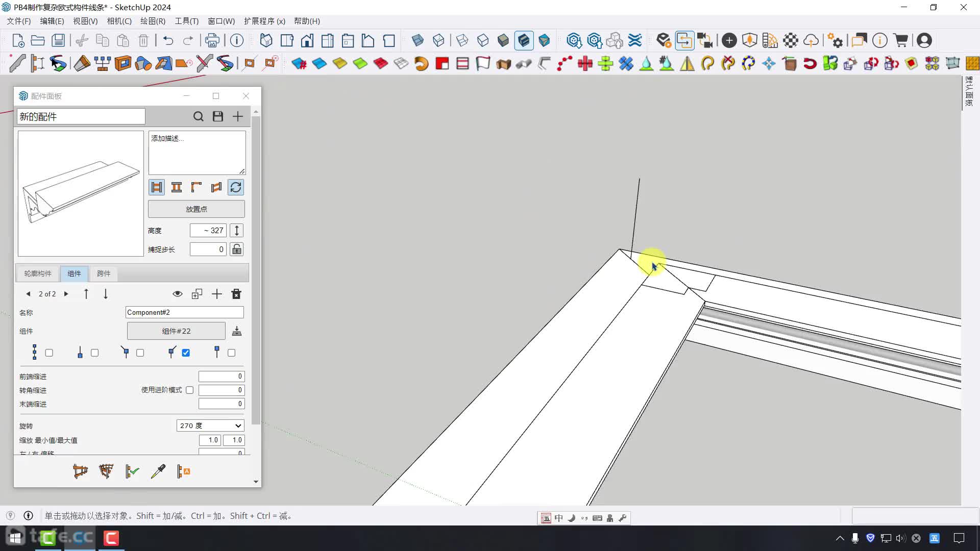Image resolution: width=980 pixels, height=551 pixels.
Task: Click the green cross tool icon
Action: coord(605,63)
